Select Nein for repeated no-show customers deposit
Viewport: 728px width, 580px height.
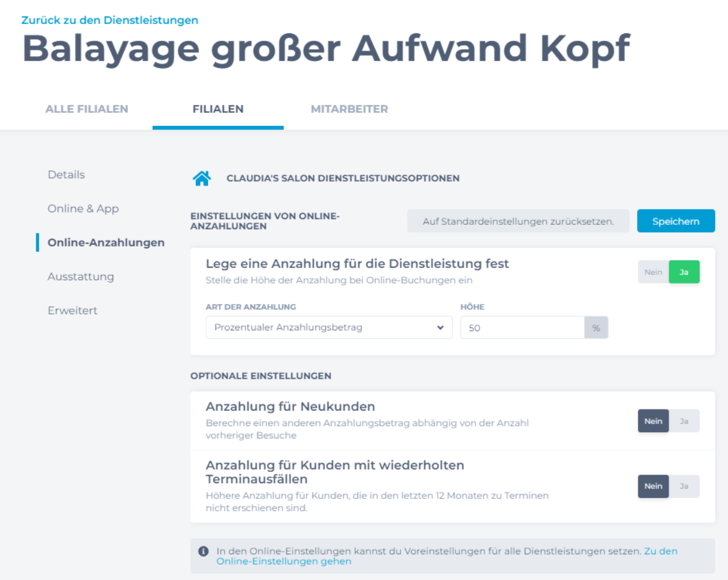pos(653,486)
